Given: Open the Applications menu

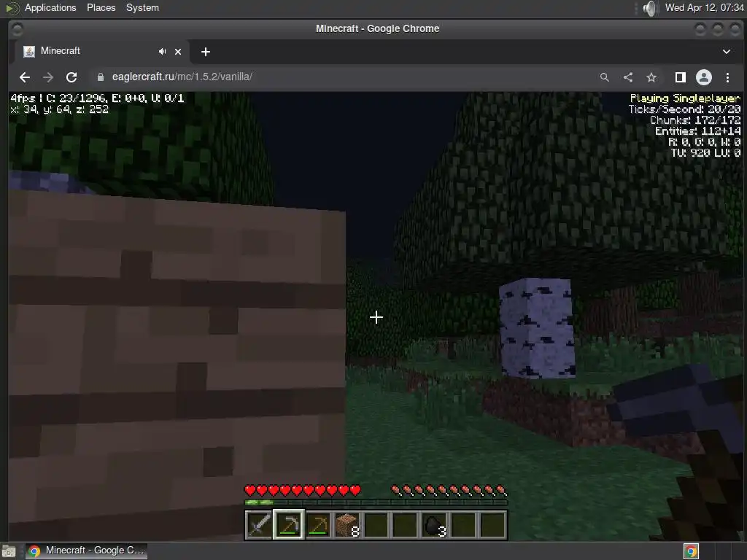Looking at the screenshot, I should tap(50, 7).
